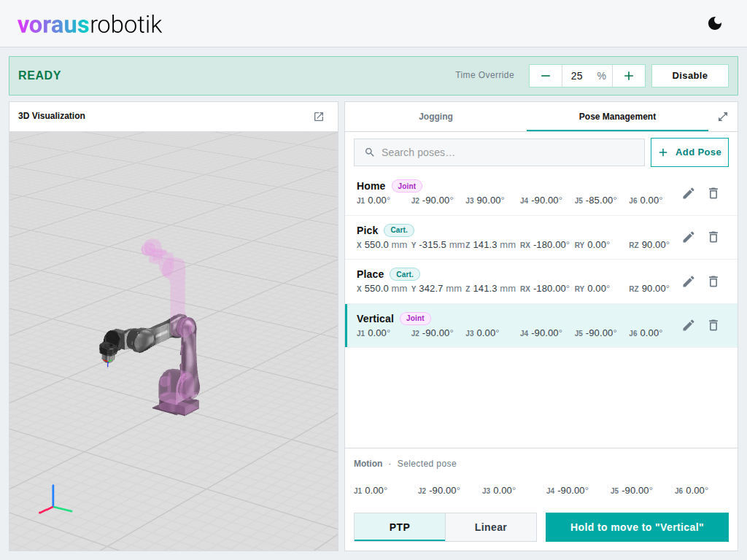Click the Joint tag on Vertical pose

click(x=415, y=318)
